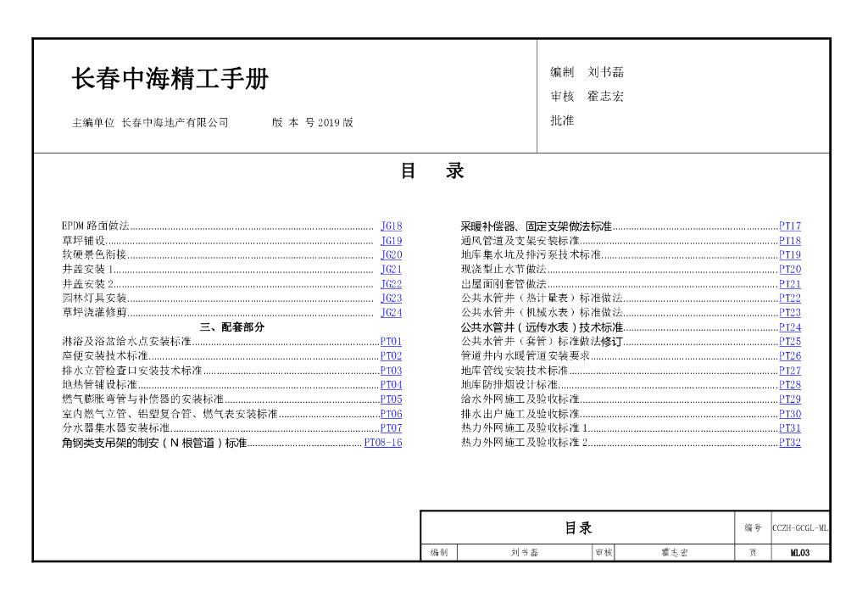This screenshot has width=868, height=614.
Task: Open the PT17 link
Action: (x=790, y=226)
